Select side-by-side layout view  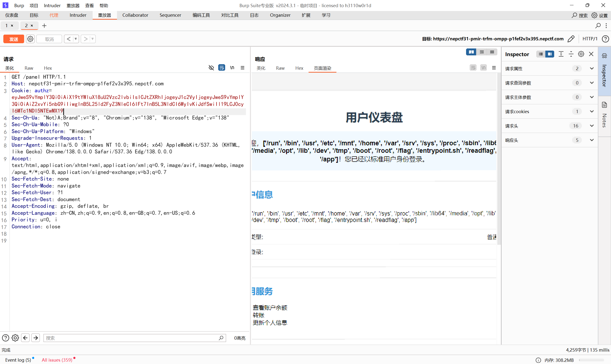[471, 52]
